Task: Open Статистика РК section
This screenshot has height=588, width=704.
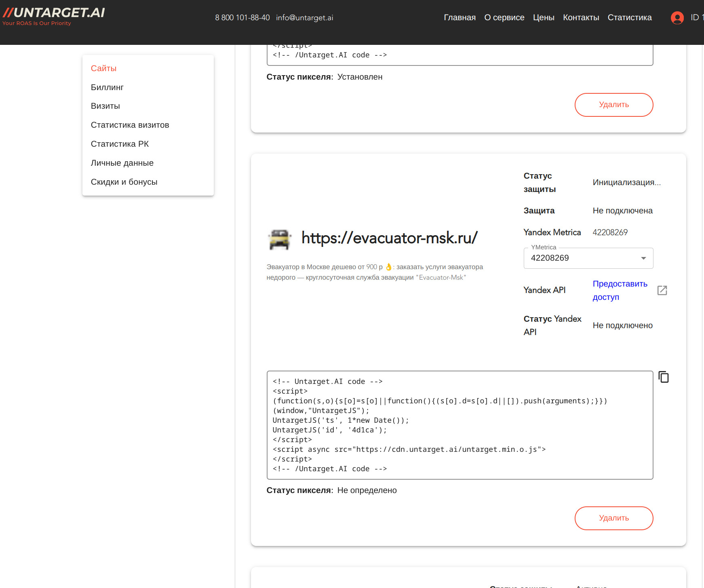Action: [119, 143]
